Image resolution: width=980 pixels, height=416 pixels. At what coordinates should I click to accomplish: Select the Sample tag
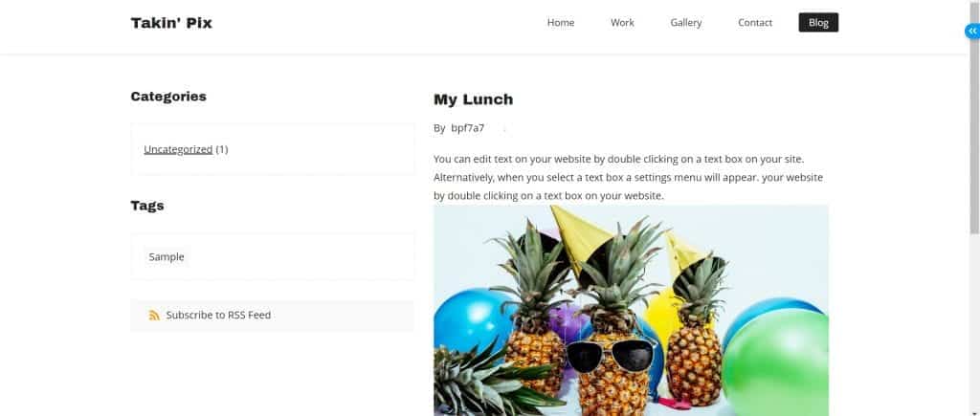167,256
